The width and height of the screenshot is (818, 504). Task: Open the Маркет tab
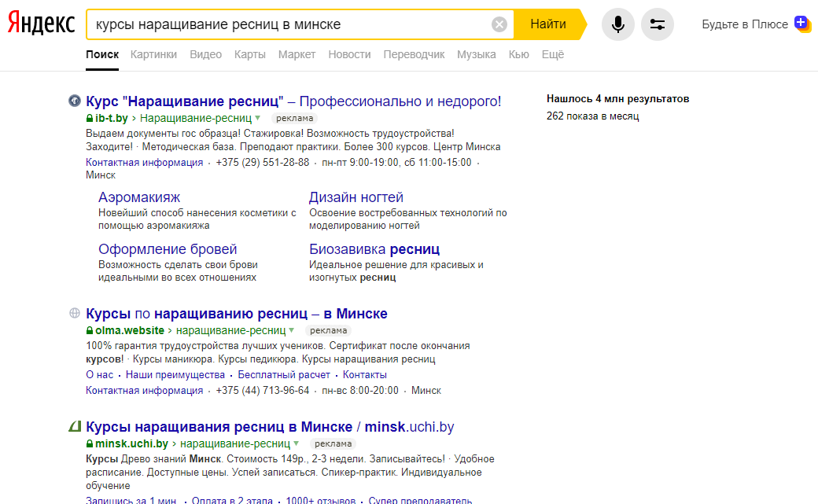tap(297, 54)
